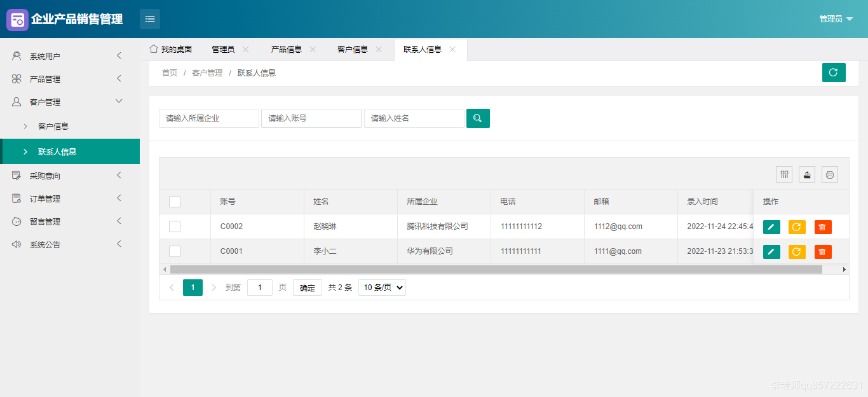Check the select-all header checkbox

pos(175,202)
